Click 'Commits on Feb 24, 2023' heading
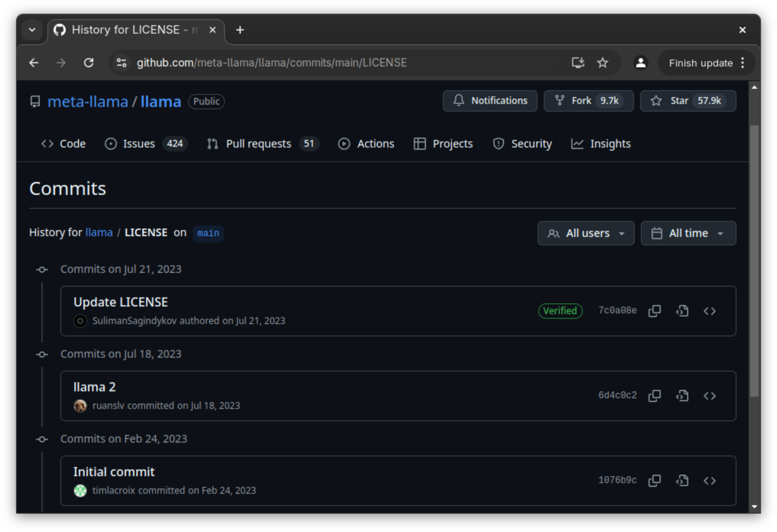 [x=124, y=439]
